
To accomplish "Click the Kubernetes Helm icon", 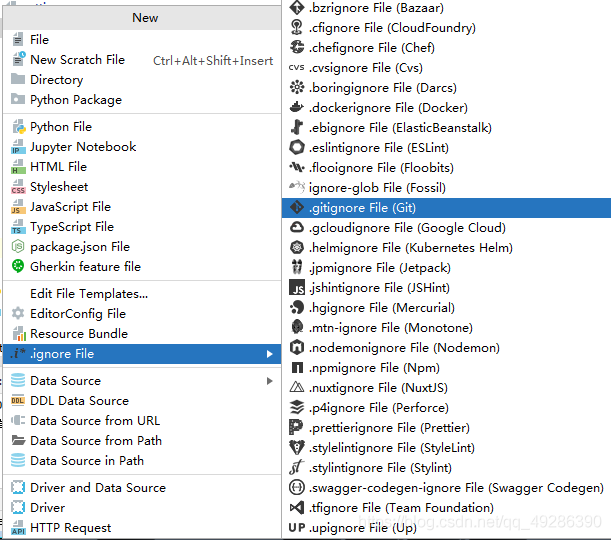I will [297, 247].
